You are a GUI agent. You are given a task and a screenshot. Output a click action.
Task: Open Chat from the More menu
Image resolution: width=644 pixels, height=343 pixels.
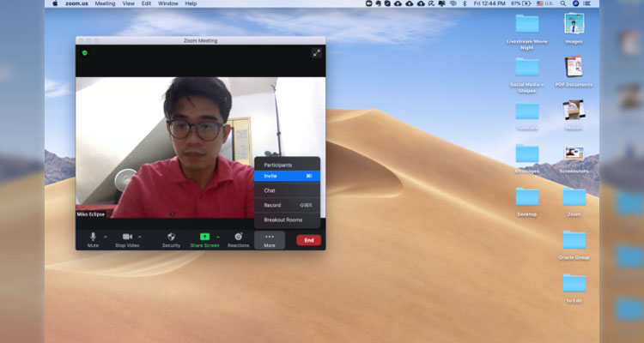pyautogui.click(x=287, y=190)
